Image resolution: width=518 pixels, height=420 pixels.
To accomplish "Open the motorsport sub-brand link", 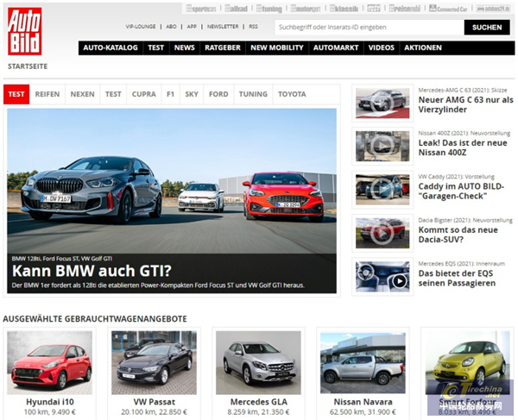I will pos(306,9).
